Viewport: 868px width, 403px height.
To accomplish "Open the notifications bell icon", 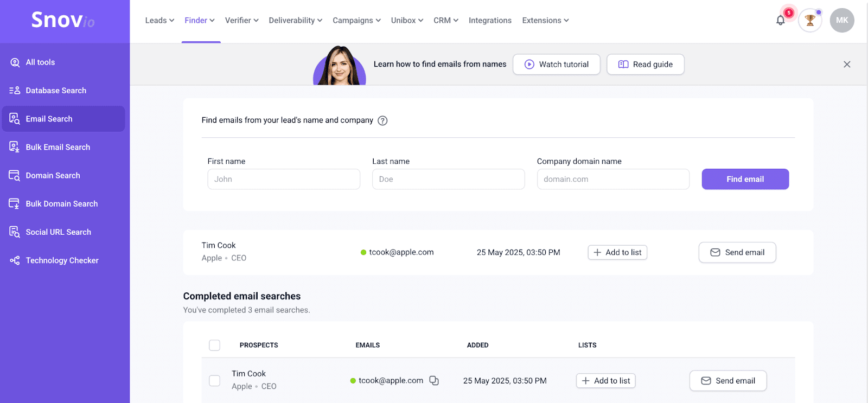I will [780, 21].
